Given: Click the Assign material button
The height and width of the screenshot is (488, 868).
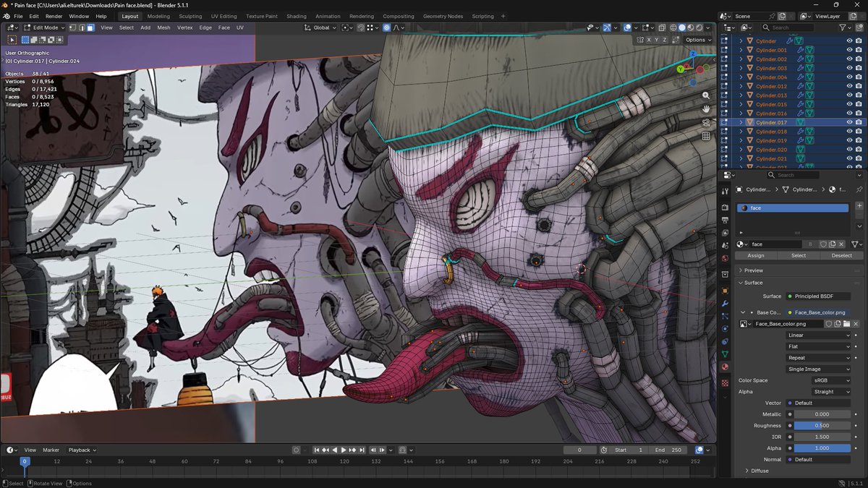Looking at the screenshot, I should (755, 255).
